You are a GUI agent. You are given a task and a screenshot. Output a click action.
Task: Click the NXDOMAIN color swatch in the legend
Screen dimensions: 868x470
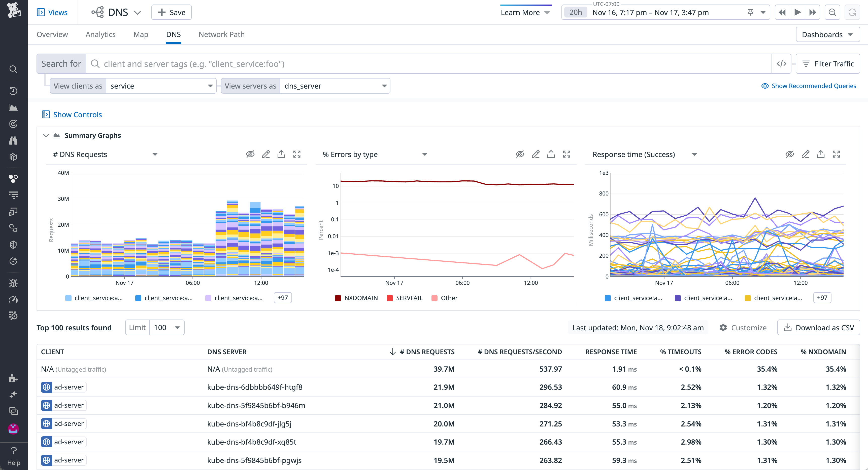point(338,298)
